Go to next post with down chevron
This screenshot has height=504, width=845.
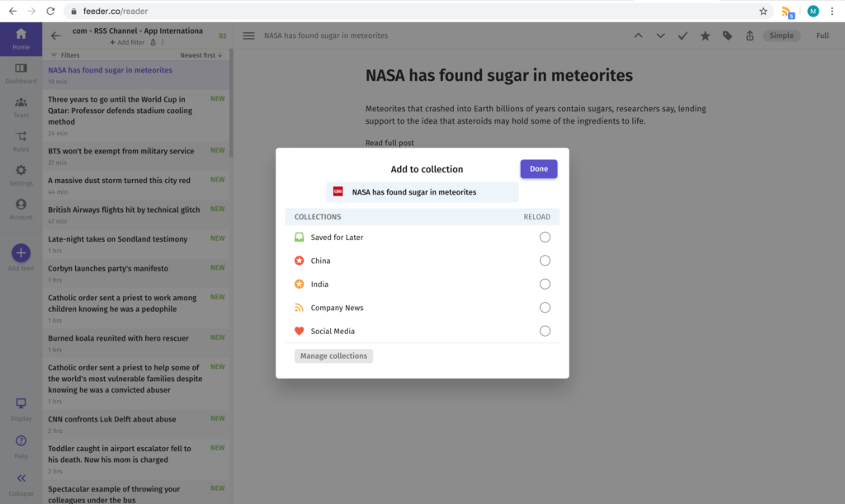[660, 35]
